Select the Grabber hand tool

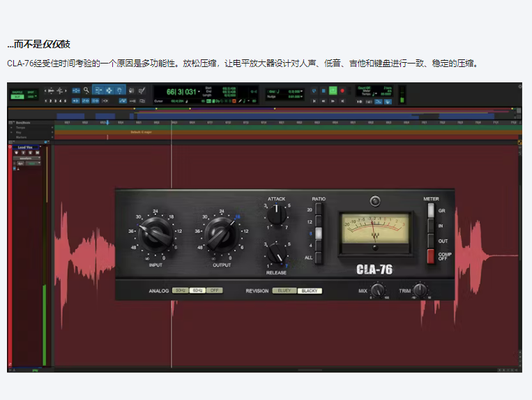[119, 90]
